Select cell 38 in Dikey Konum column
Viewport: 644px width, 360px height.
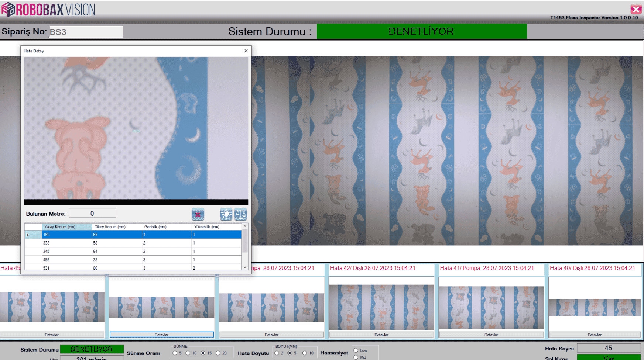click(117, 260)
